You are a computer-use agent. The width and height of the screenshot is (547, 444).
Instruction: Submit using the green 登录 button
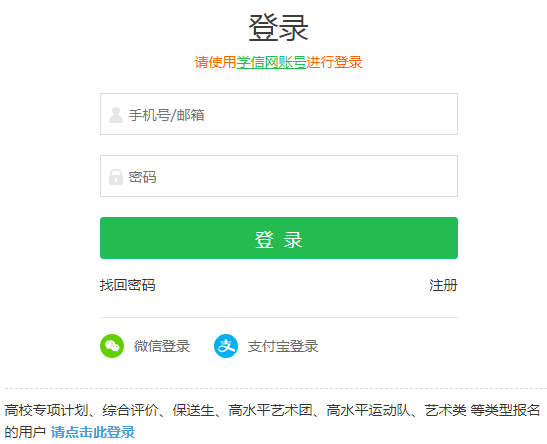[279, 238]
